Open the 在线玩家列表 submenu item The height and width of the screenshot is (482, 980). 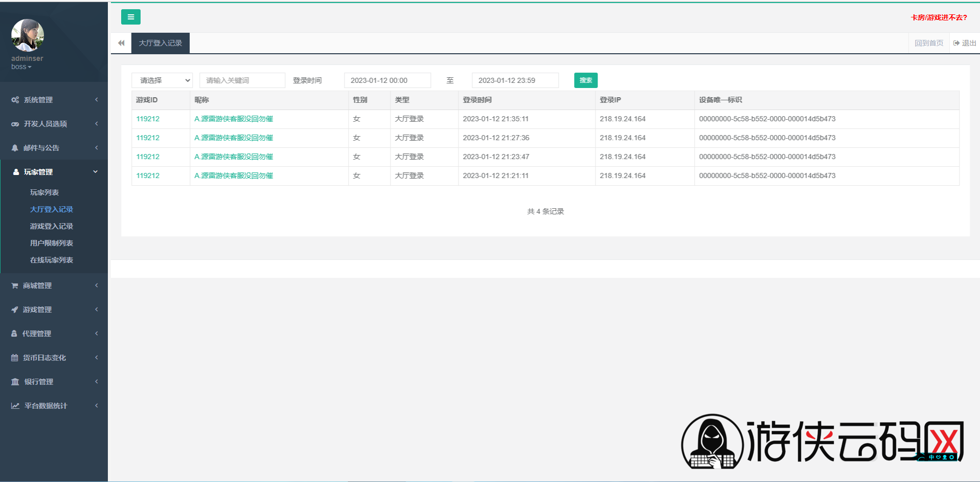[52, 260]
